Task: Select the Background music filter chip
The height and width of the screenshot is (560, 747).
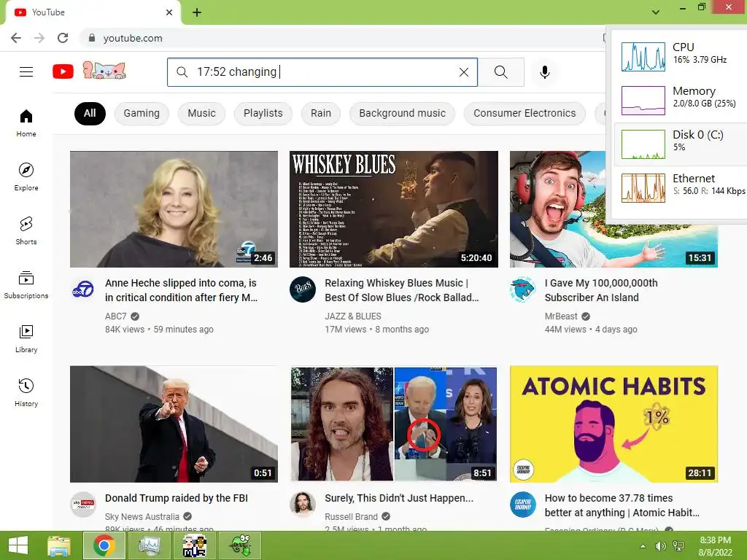Action: coord(402,113)
